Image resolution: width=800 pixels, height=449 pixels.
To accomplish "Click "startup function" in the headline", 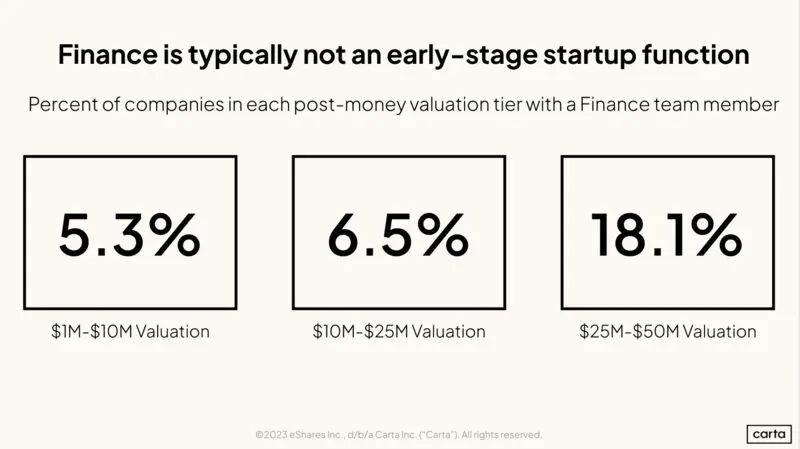I will point(646,55).
